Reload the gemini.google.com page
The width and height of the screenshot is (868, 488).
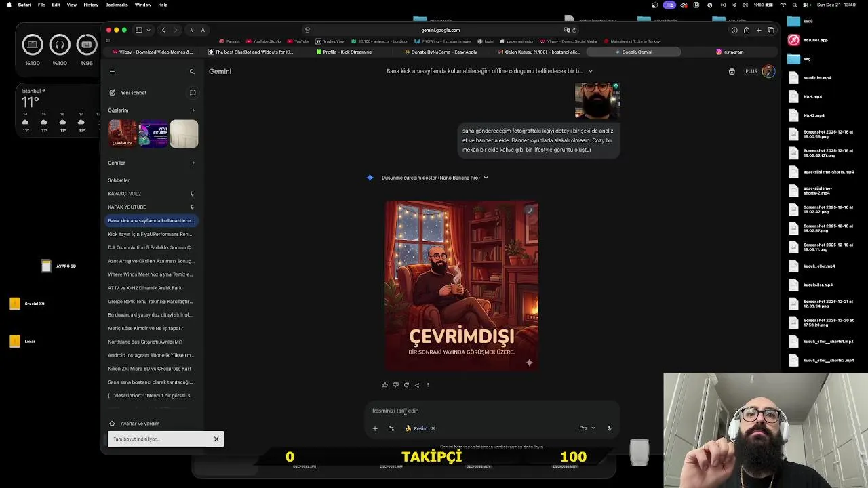(574, 30)
